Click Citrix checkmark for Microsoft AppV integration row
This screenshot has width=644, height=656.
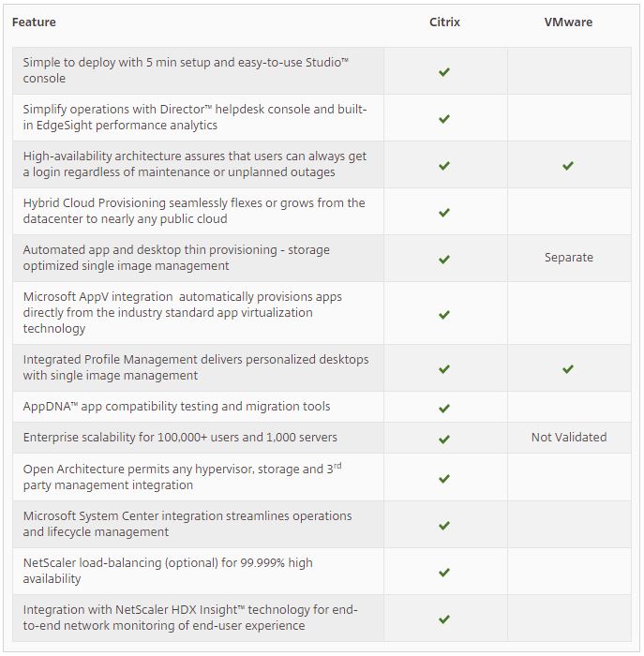(444, 315)
